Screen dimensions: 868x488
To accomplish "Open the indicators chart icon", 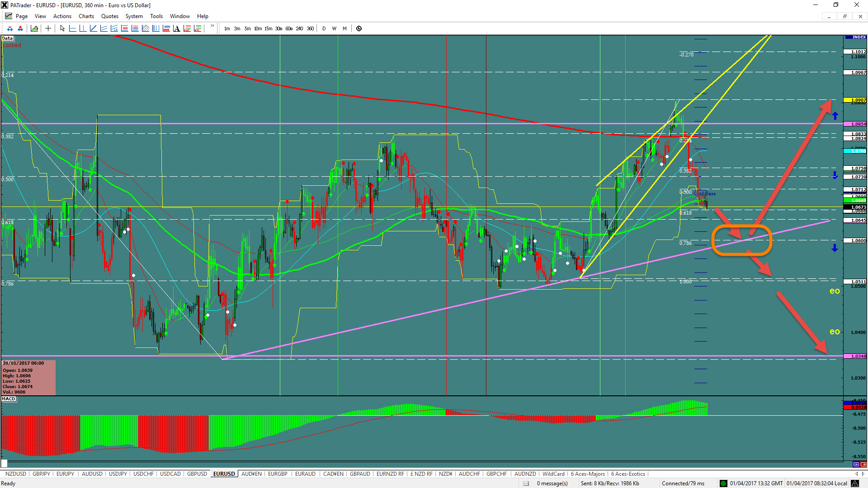I will pos(34,28).
